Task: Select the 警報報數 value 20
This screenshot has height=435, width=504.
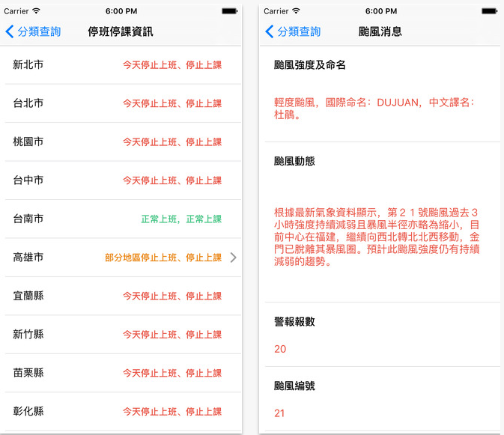Action: point(280,349)
